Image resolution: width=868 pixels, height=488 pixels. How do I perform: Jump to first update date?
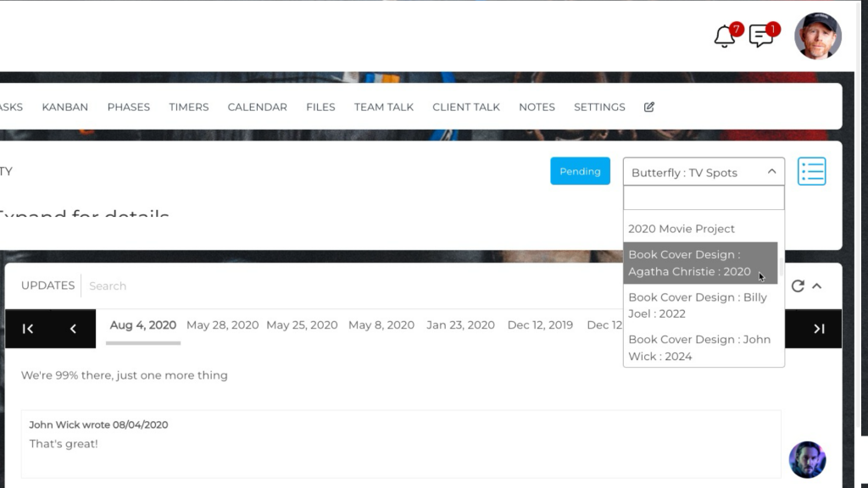[28, 329]
